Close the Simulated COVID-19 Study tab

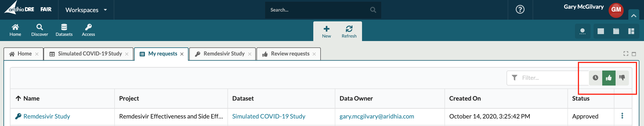point(127,54)
